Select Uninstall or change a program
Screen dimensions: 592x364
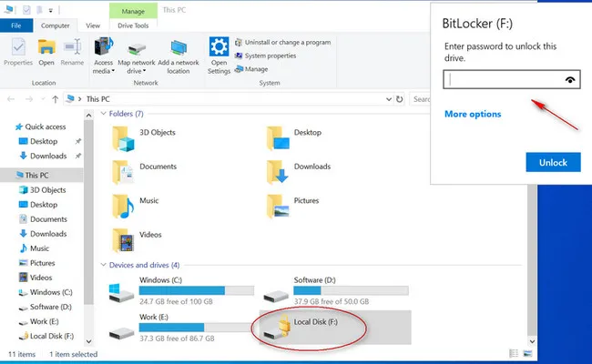(x=282, y=42)
